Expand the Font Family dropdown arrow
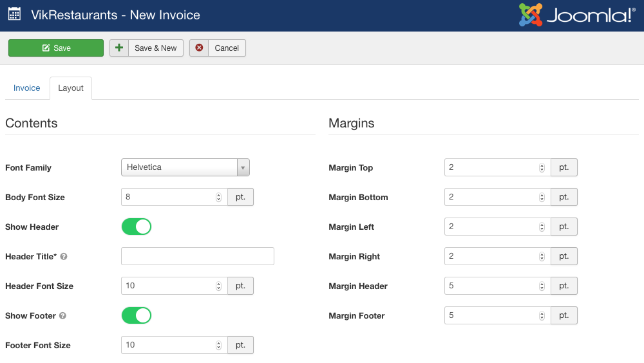Viewport: 644px width, 363px height. [243, 167]
